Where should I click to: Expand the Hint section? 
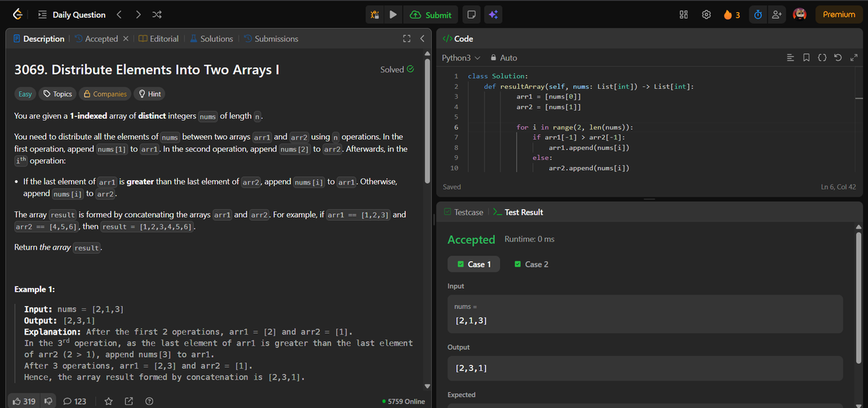[150, 94]
